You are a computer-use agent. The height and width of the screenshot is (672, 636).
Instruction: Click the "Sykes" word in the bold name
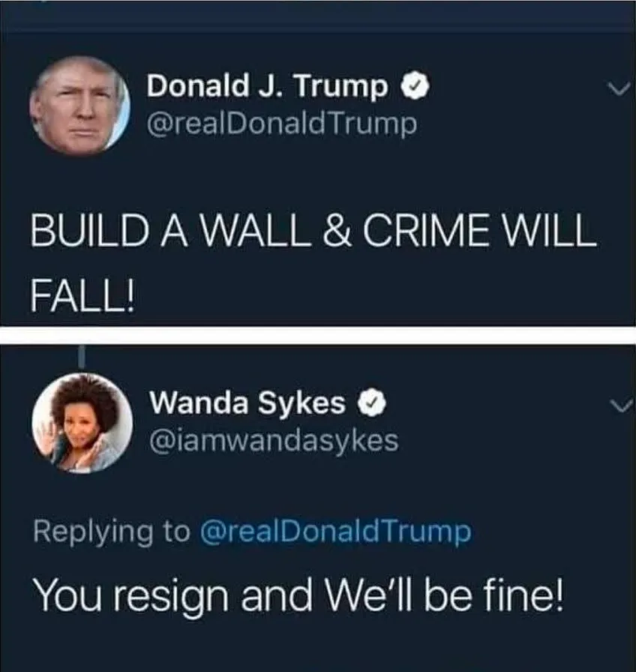pyautogui.click(x=302, y=403)
